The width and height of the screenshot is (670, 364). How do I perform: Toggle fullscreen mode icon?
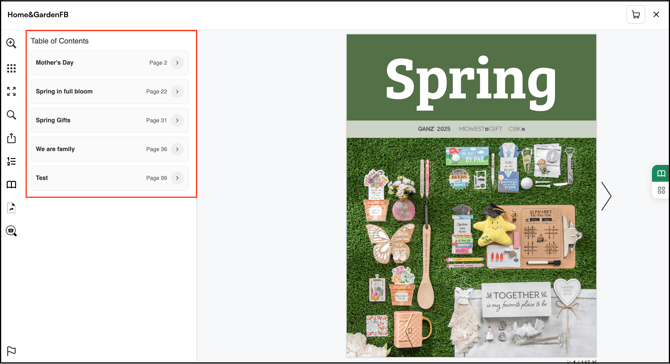click(x=11, y=91)
